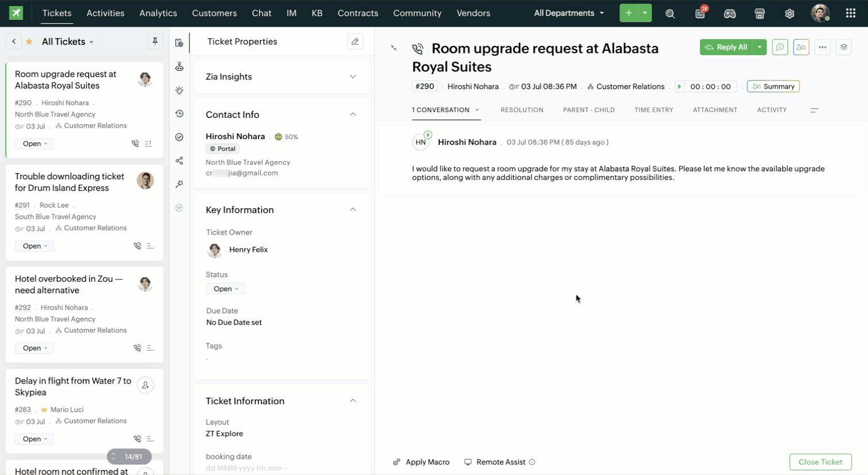Expand the Zia Insights section

tap(352, 76)
